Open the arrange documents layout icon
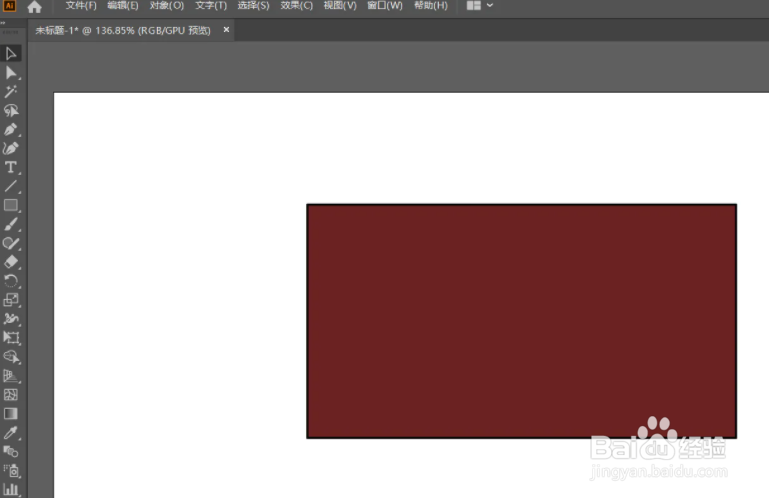The width and height of the screenshot is (769, 498). [473, 6]
